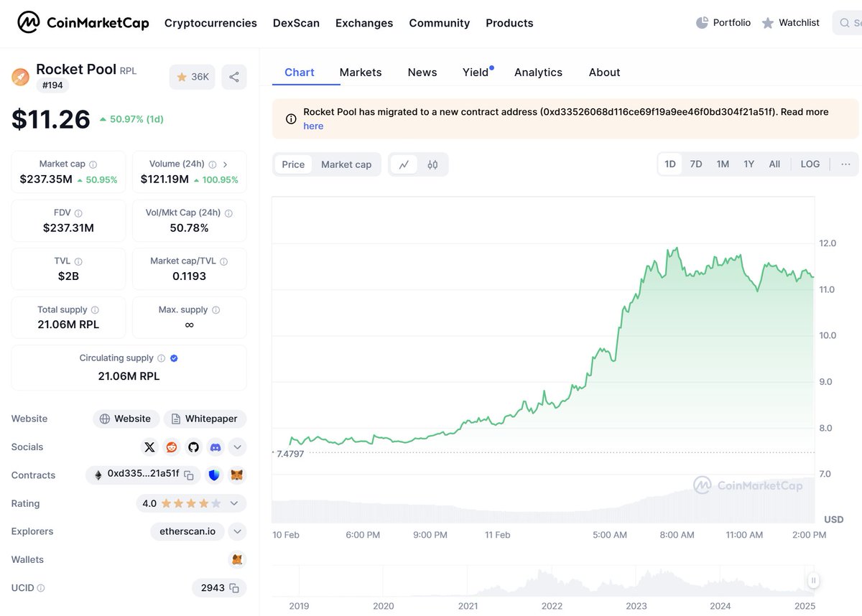Image resolution: width=862 pixels, height=616 pixels.
Task: Open the Whitepaper link
Action: pyautogui.click(x=205, y=419)
